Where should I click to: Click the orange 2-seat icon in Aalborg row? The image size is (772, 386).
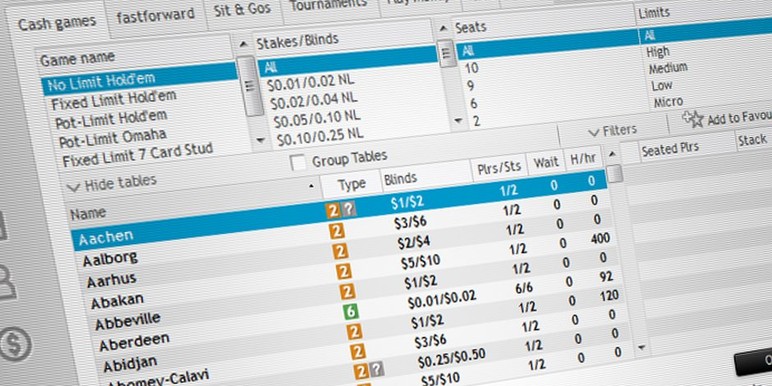pyautogui.click(x=337, y=231)
